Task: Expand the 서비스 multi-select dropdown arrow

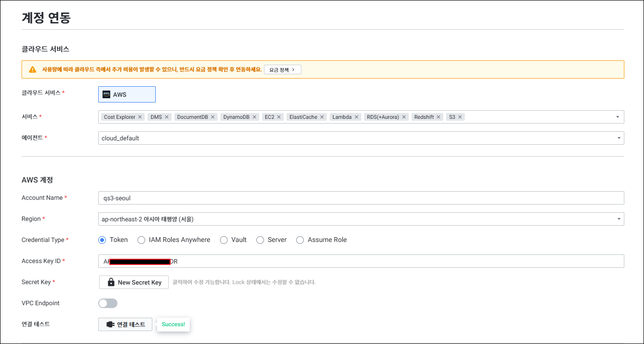Action: coord(618,117)
